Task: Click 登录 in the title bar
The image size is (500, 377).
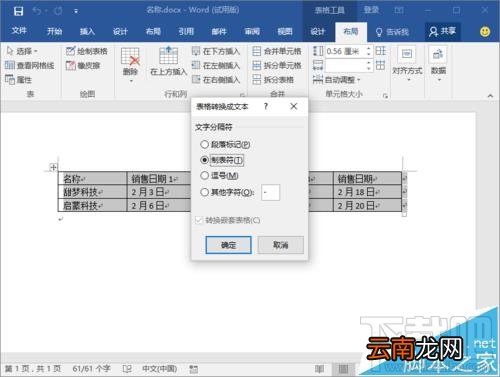Action: pos(371,10)
